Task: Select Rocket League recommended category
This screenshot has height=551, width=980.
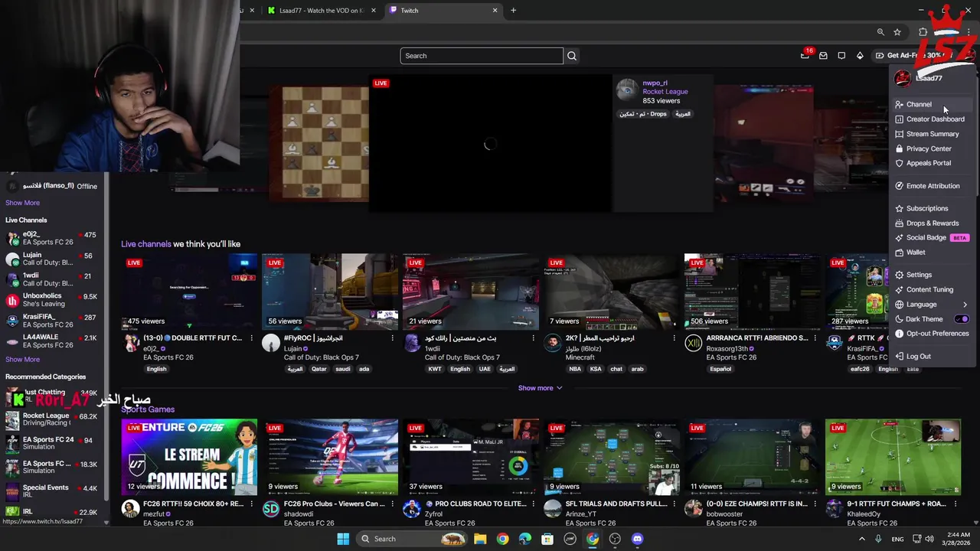Action: click(x=52, y=419)
